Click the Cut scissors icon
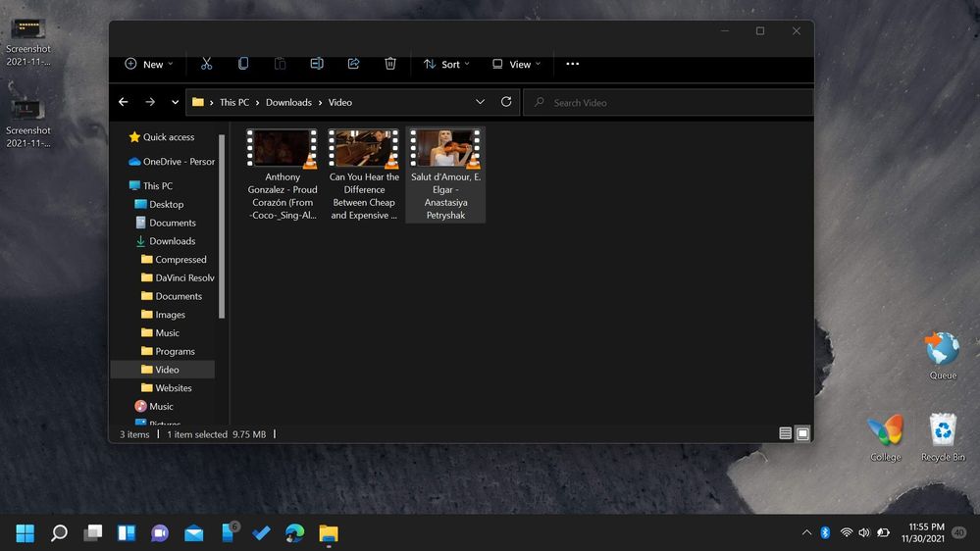 pyautogui.click(x=206, y=64)
